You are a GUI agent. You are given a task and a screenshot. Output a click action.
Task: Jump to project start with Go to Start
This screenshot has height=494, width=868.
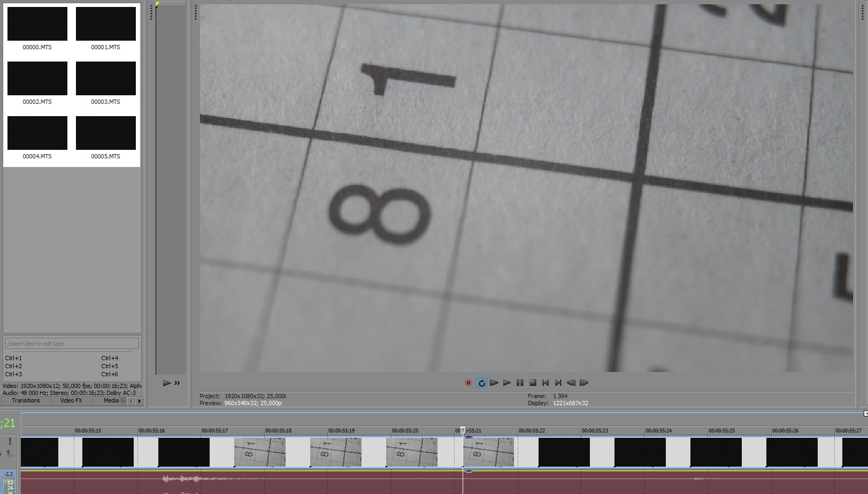[546, 383]
